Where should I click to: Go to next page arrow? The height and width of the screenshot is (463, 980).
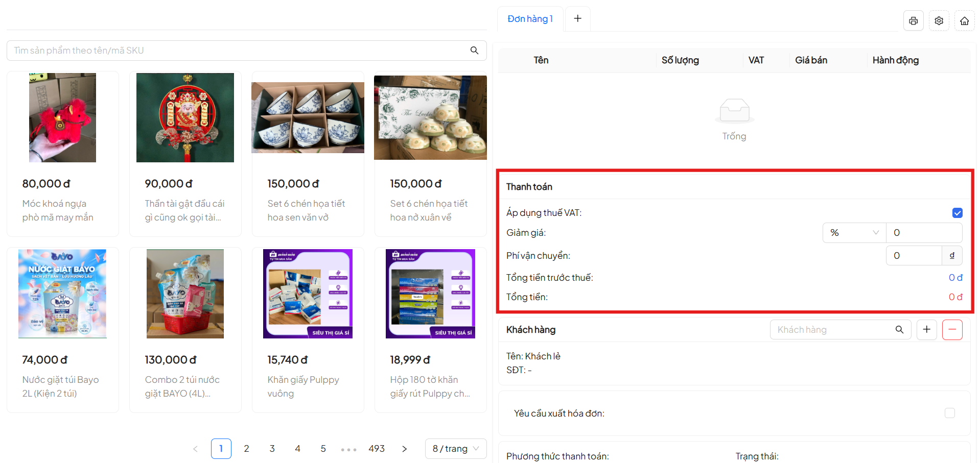pos(404,449)
